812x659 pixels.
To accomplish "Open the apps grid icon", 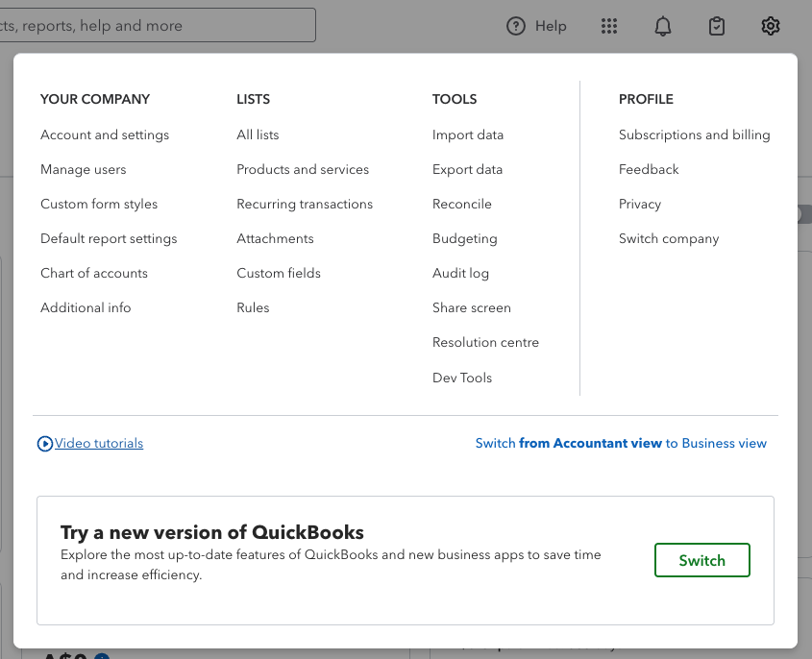I will [609, 26].
